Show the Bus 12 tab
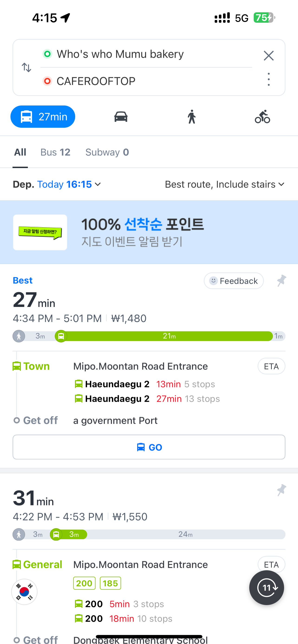 (x=55, y=152)
